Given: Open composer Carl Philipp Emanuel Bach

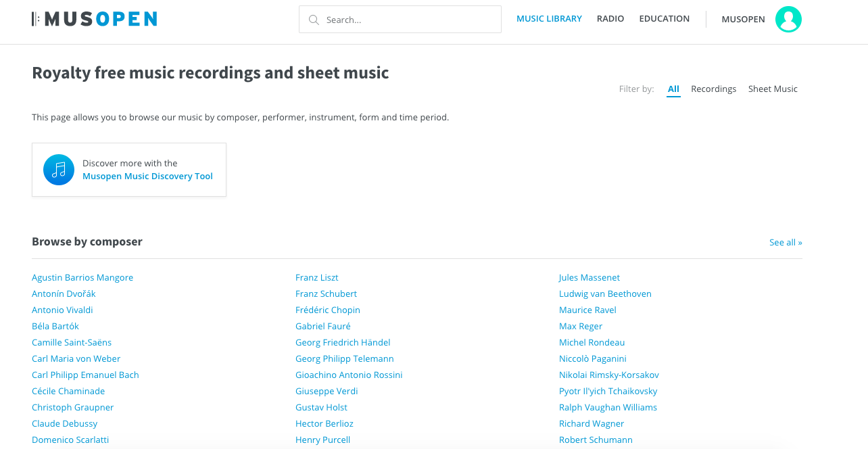Looking at the screenshot, I should tap(85, 375).
